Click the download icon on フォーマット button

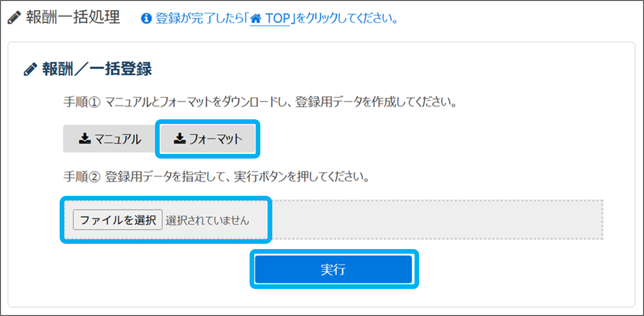pyautogui.click(x=179, y=139)
